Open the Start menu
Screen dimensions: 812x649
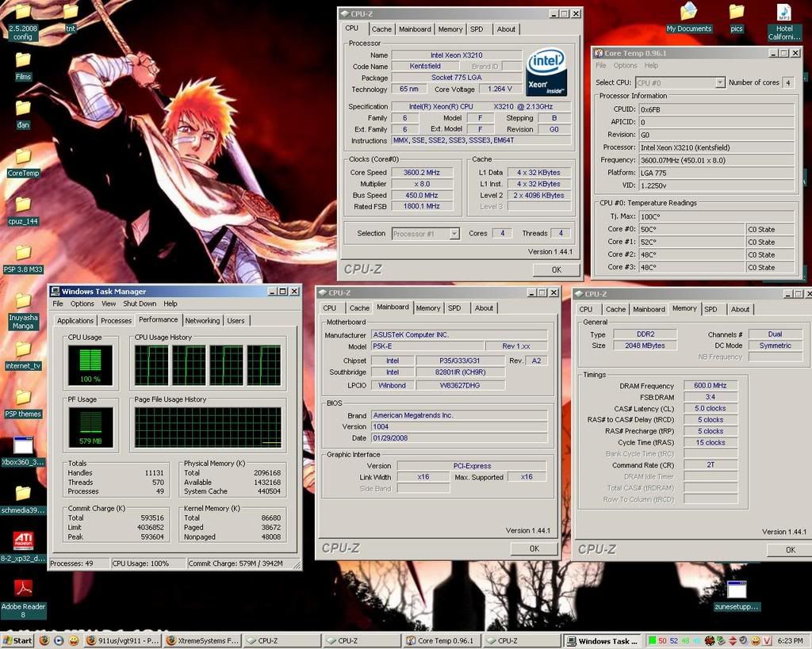tap(17, 641)
